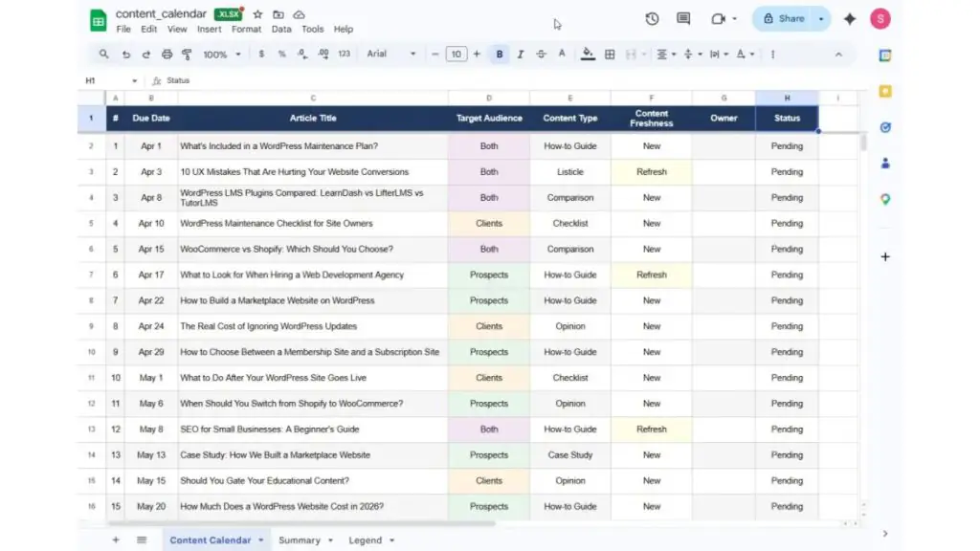Open vertical align dropdown
Image resolution: width=980 pixels, height=551 pixels.
pos(693,55)
